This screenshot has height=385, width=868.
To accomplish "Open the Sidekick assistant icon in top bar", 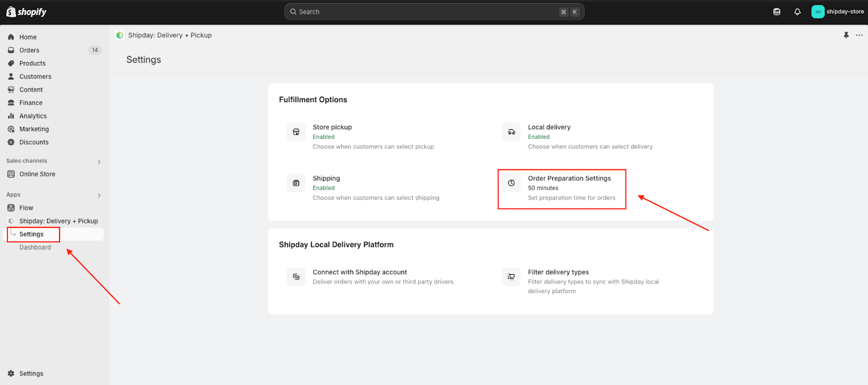I will (x=777, y=12).
